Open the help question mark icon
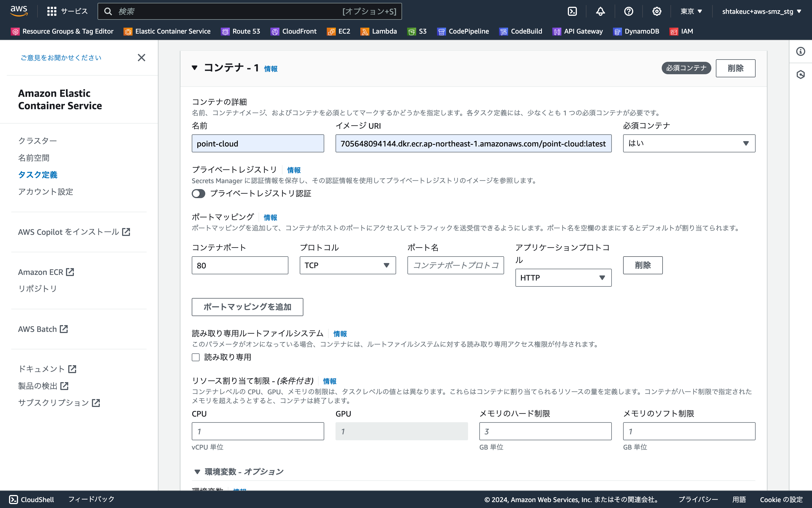 [x=628, y=11]
